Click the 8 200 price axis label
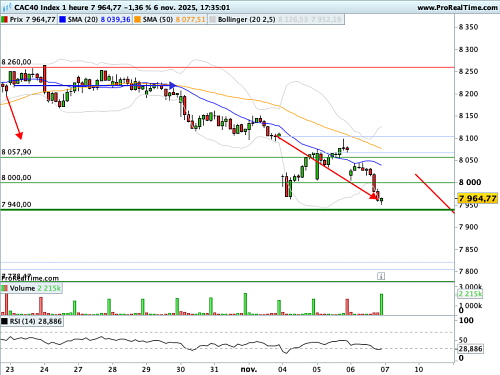500x375 pixels. pyautogui.click(x=468, y=94)
